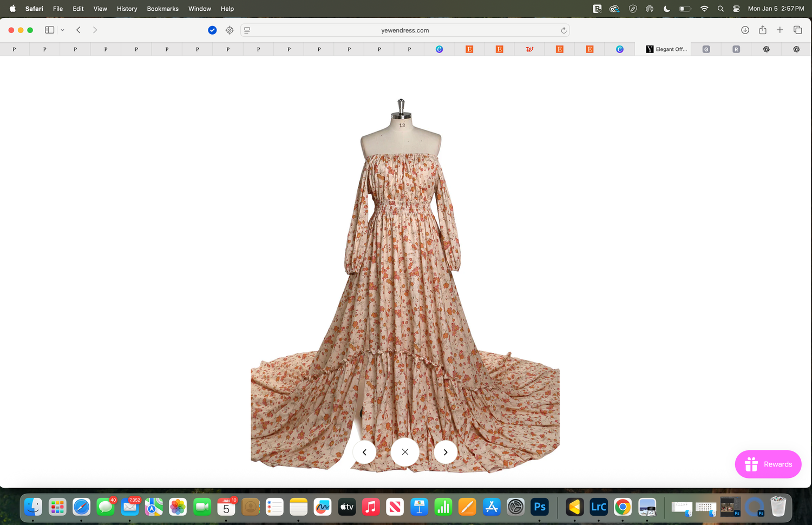
Task: Toggle the Safari sidebar
Action: [49, 30]
